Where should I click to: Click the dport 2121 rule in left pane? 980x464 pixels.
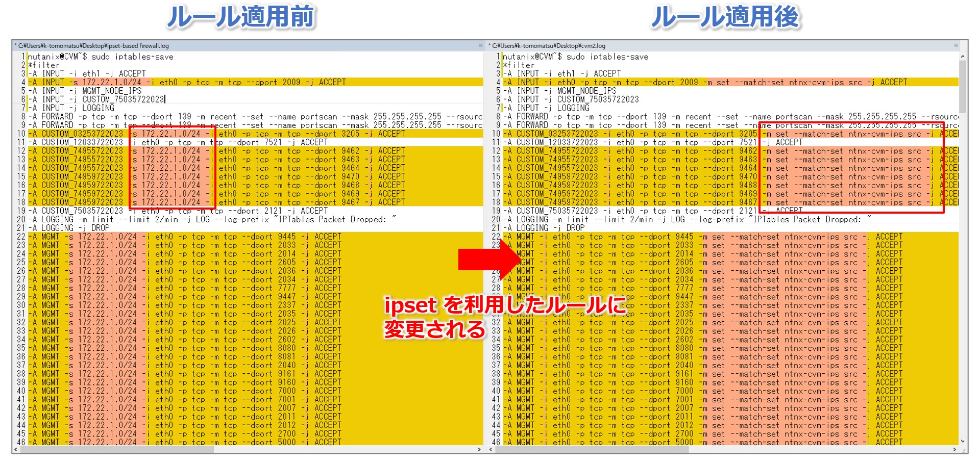pos(178,211)
